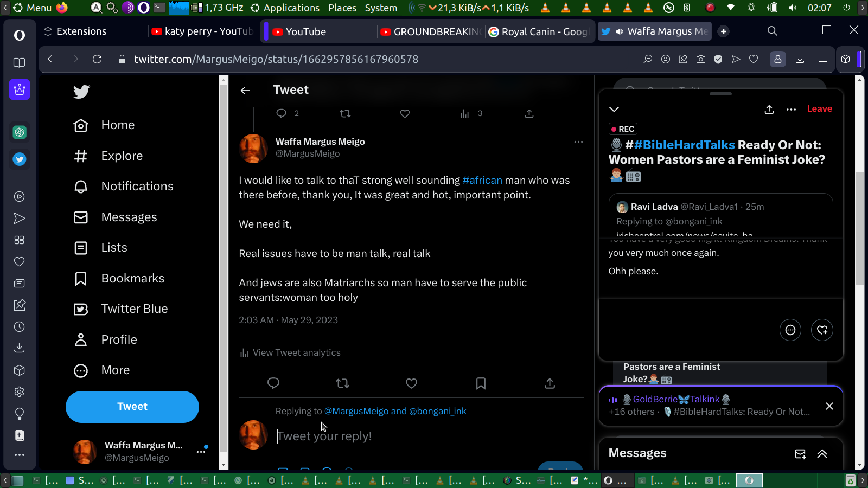868x488 pixels.
Task: Click the blue Tweet button
Action: click(132, 407)
